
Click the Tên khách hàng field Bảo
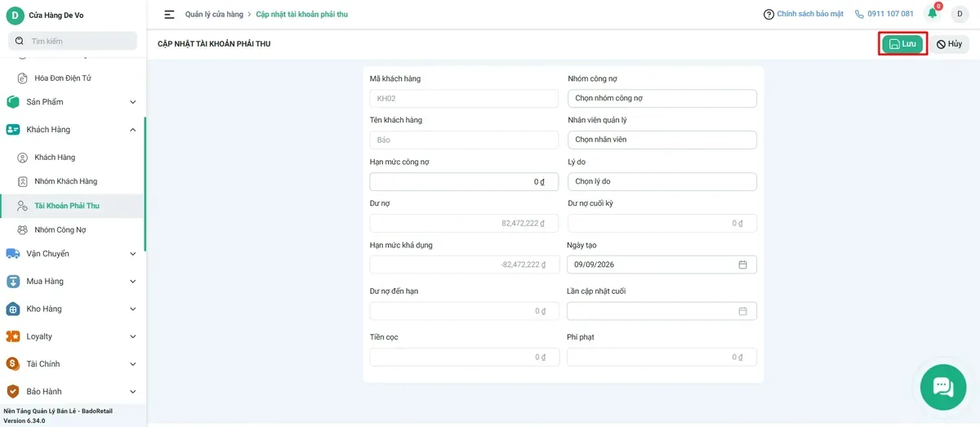point(464,140)
